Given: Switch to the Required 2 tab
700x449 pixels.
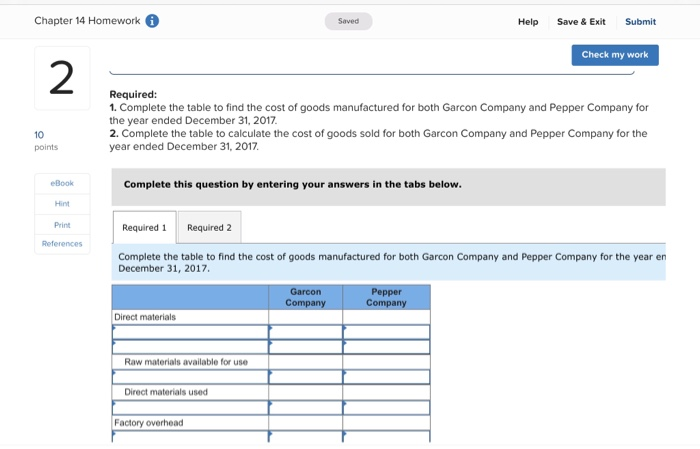Looking at the screenshot, I should pyautogui.click(x=209, y=228).
